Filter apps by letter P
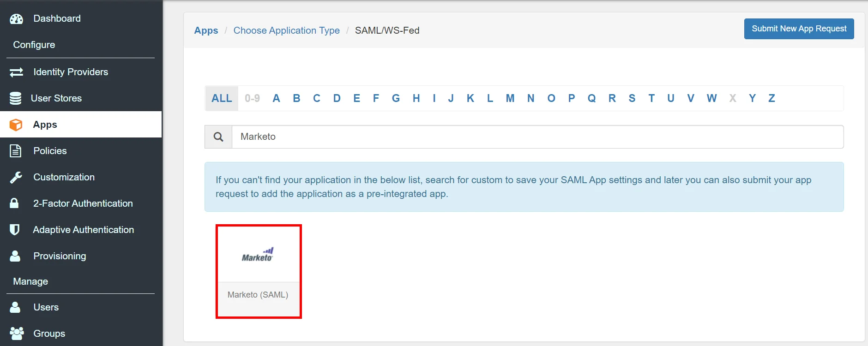Image resolution: width=868 pixels, height=346 pixels. 571,98
